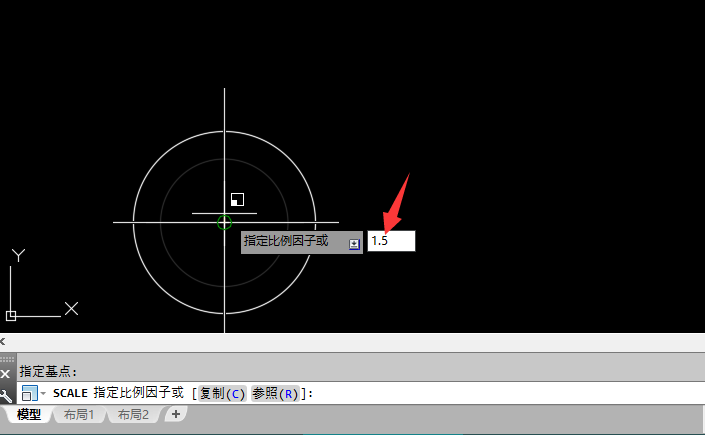
Task: Click the 指定基点: command history line
Action: 48,372
